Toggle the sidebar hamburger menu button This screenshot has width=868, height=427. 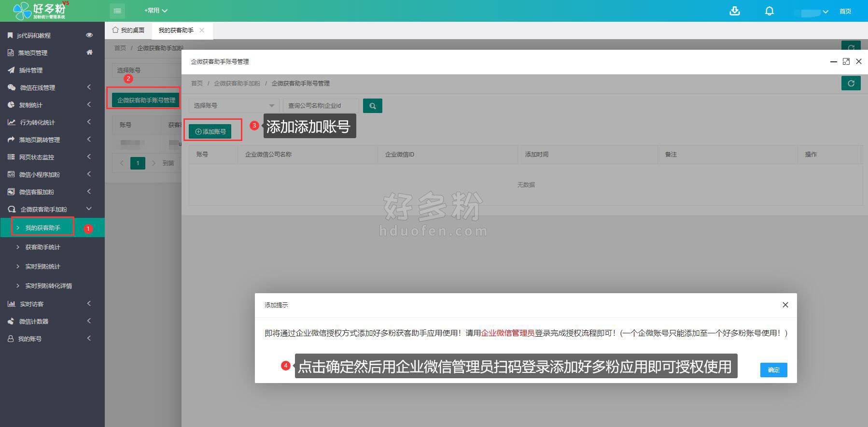click(117, 11)
